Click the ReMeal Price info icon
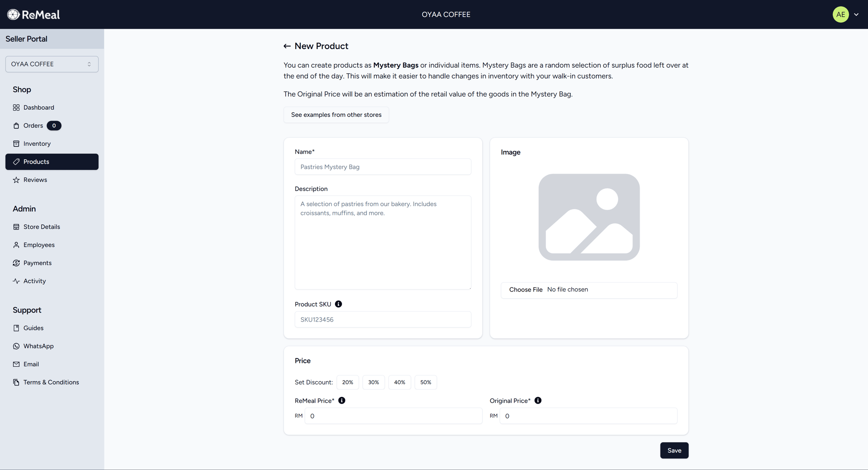This screenshot has height=470, width=868. pyautogui.click(x=342, y=401)
